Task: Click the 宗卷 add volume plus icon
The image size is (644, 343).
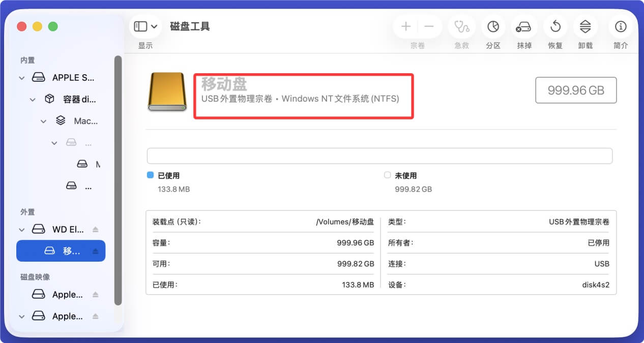Action: coord(405,26)
